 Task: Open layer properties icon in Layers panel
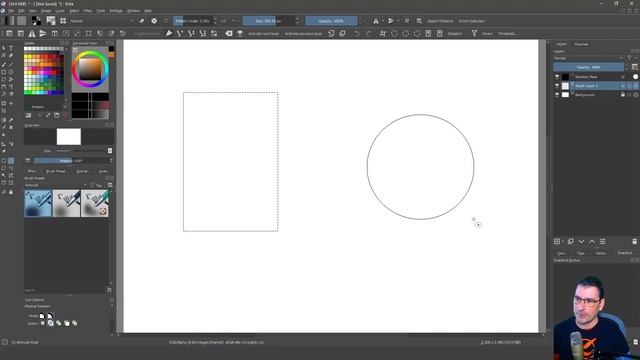click(602, 241)
